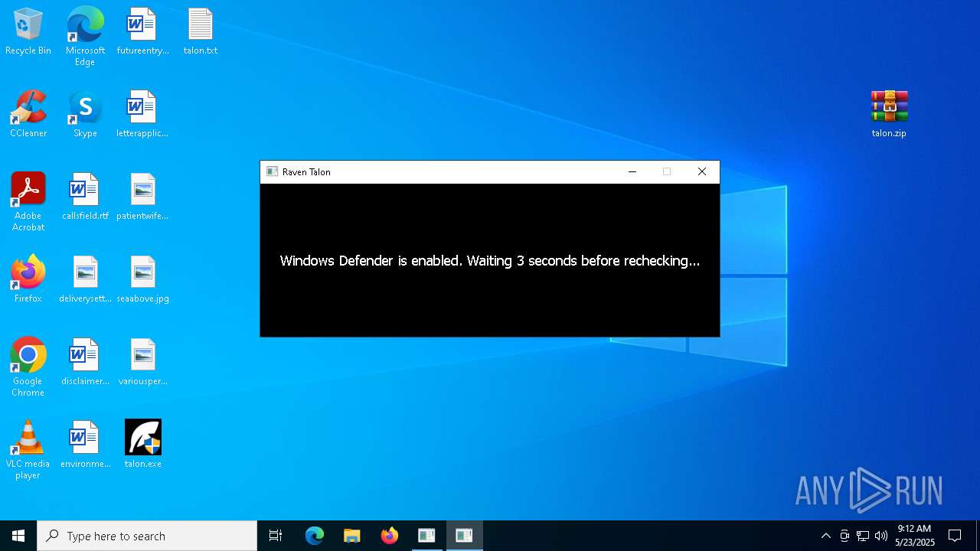The image size is (980, 551).
Task: Select the talon.txt file icon
Action: click(201, 32)
